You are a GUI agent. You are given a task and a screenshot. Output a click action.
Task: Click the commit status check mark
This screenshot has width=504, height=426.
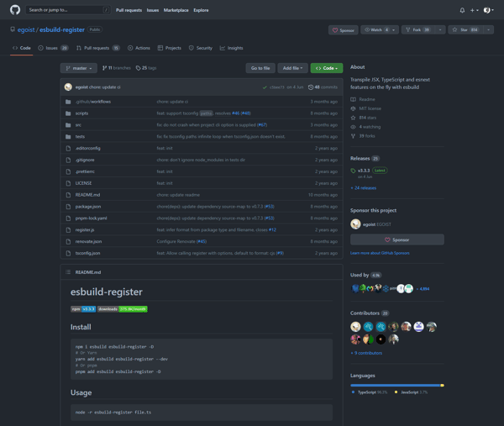[x=265, y=87]
